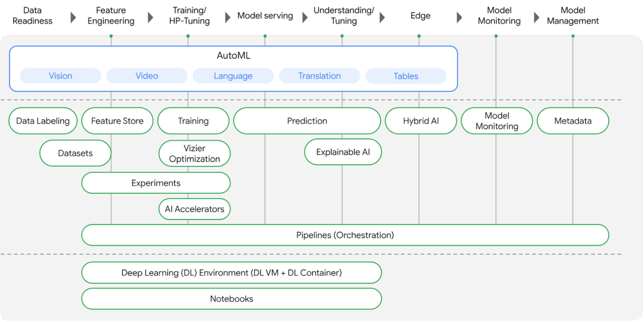Click the AutoML heading text
The height and width of the screenshot is (322, 644).
coord(233,56)
